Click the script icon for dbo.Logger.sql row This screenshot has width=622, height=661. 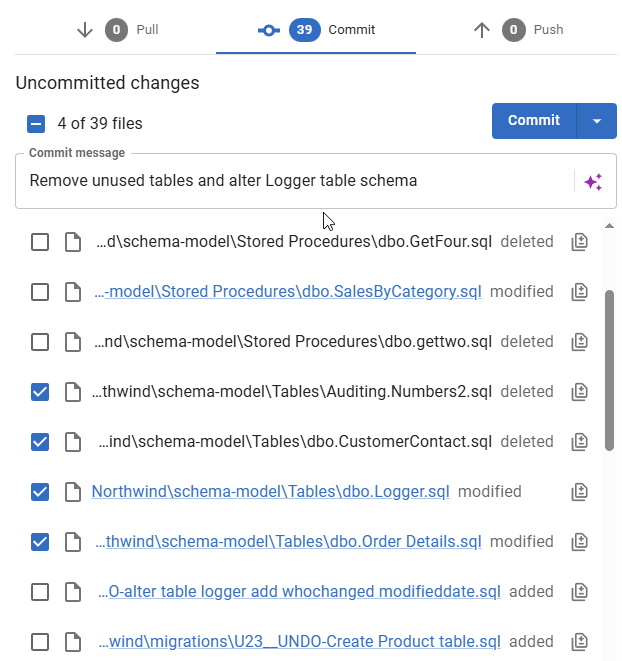pyautogui.click(x=579, y=492)
